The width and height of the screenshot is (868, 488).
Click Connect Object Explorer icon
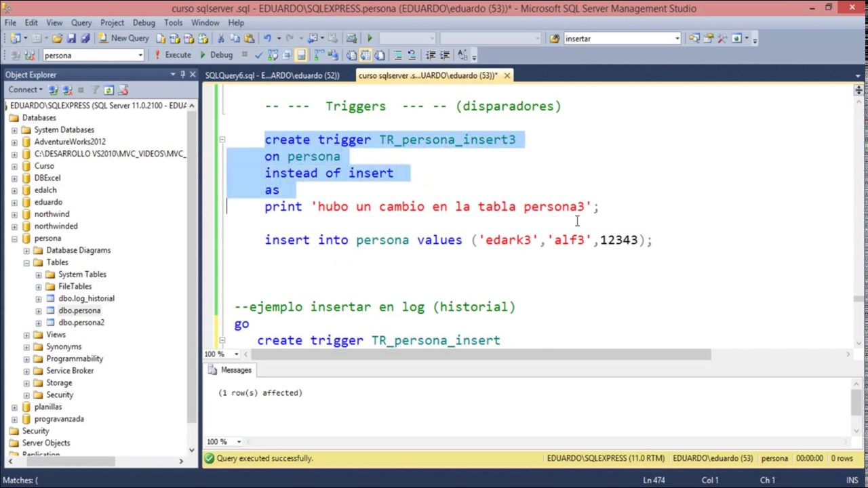53,90
